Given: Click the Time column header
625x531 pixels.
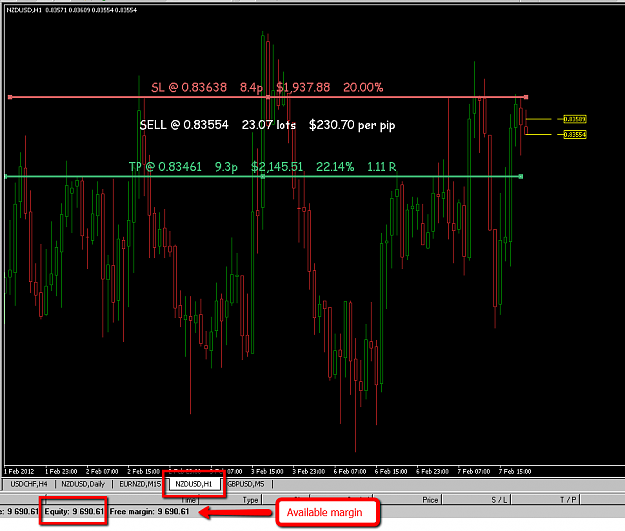Looking at the screenshot, I should tap(188, 500).
